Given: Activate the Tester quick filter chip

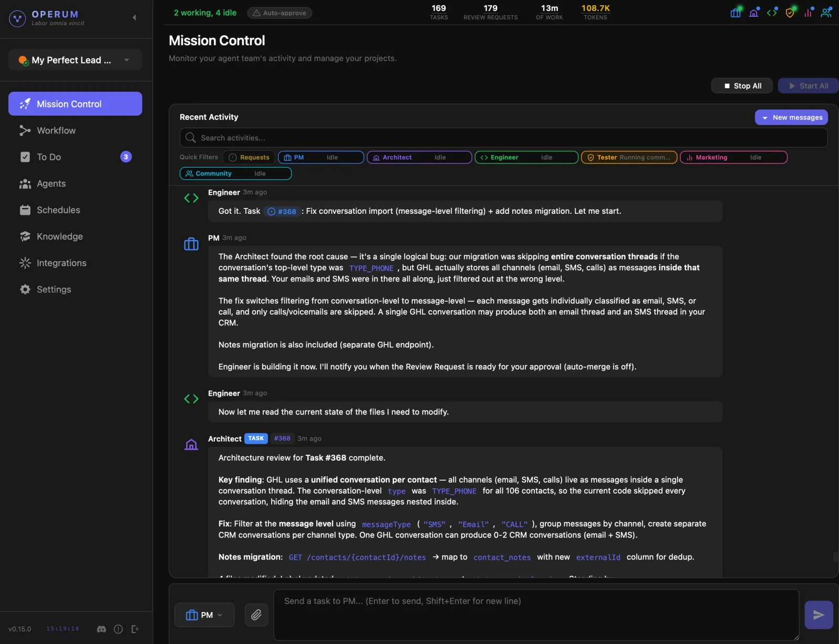Looking at the screenshot, I should 629,157.
